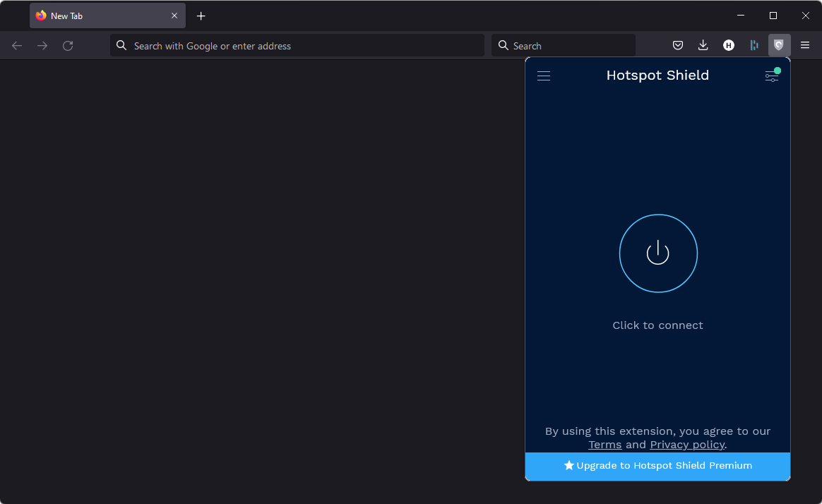
Task: Open the Downloads toolbar icon
Action: tap(703, 46)
